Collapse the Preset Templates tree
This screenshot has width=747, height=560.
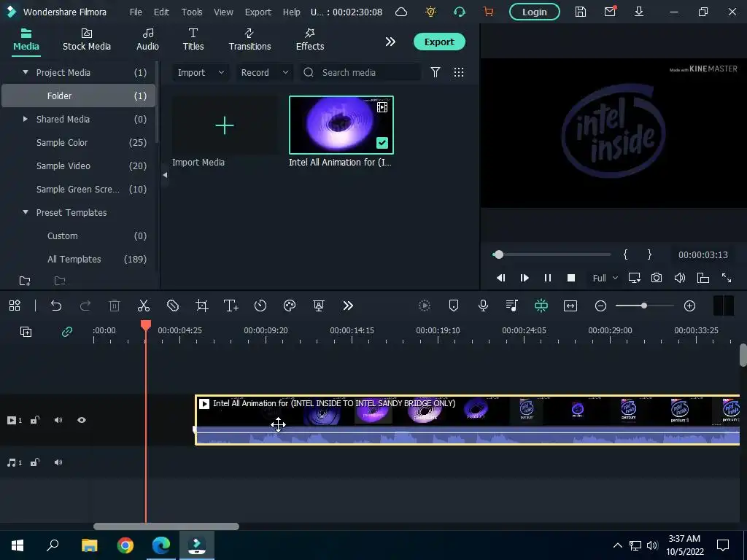click(x=26, y=212)
